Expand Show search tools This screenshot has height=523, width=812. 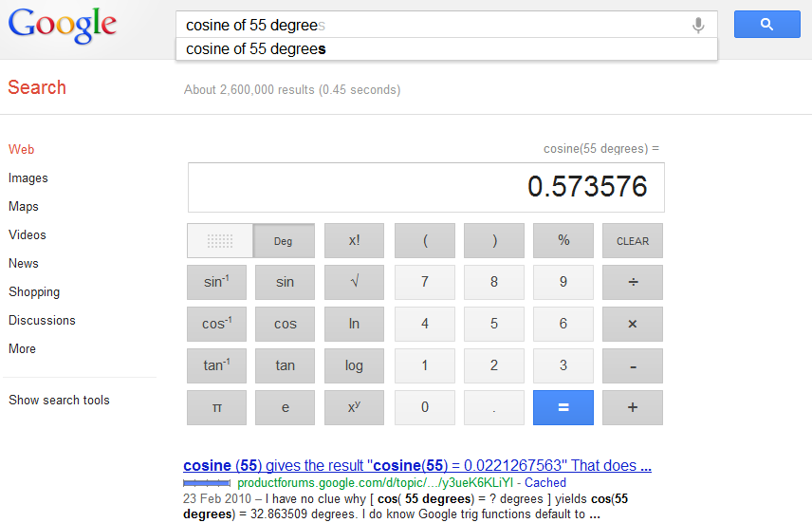59,401
